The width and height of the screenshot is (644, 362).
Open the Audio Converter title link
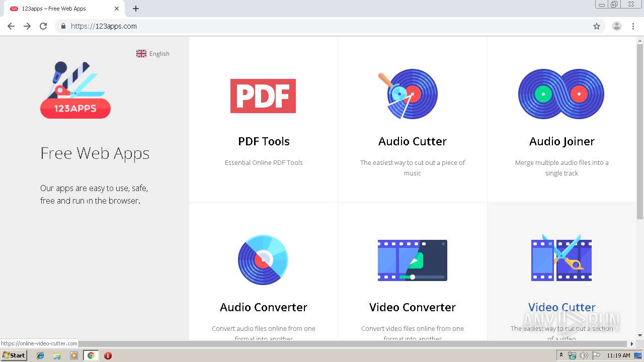pos(264,307)
